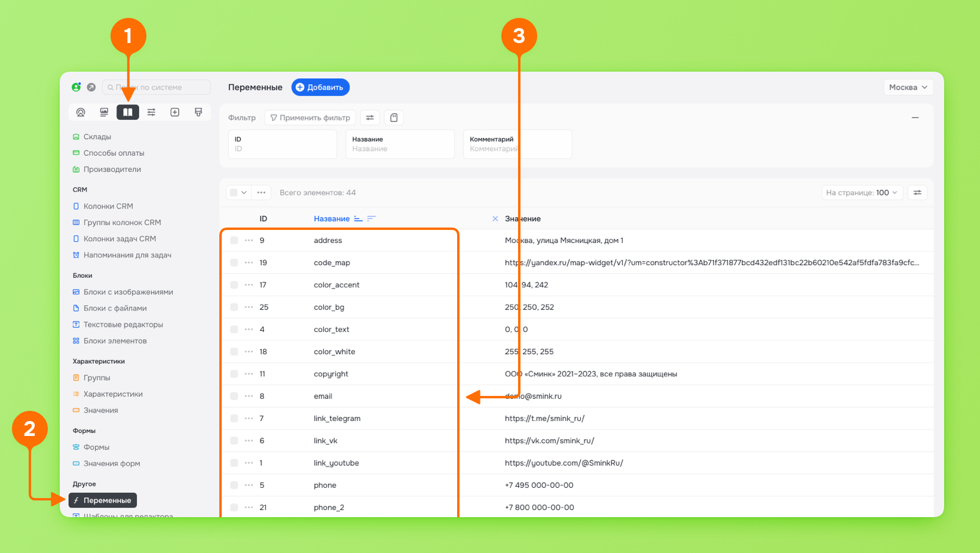Open row actions dots for link_telegram
The height and width of the screenshot is (553, 980).
pos(249,419)
